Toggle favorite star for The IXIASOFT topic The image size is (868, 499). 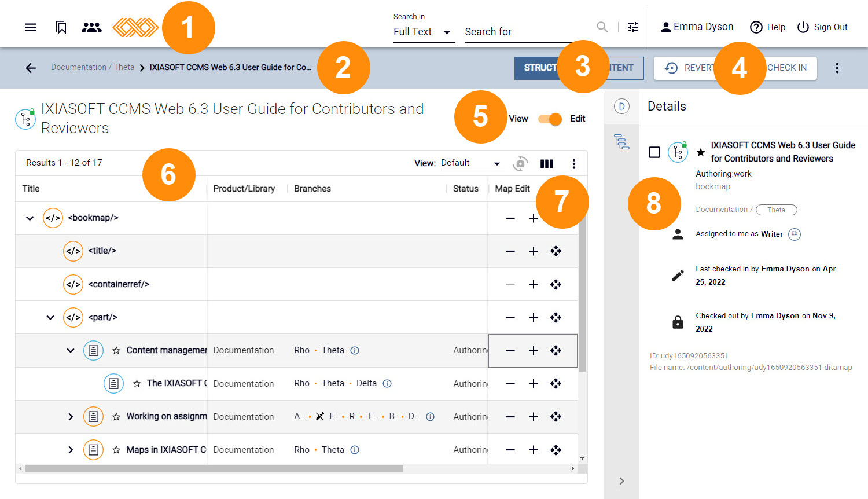137,384
